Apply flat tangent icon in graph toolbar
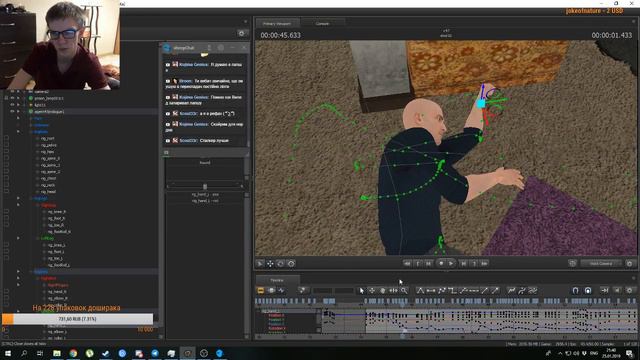This screenshot has width=640, height=360. pos(431,290)
